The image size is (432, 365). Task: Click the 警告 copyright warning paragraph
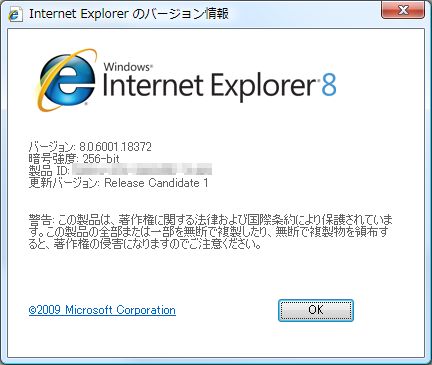point(210,232)
